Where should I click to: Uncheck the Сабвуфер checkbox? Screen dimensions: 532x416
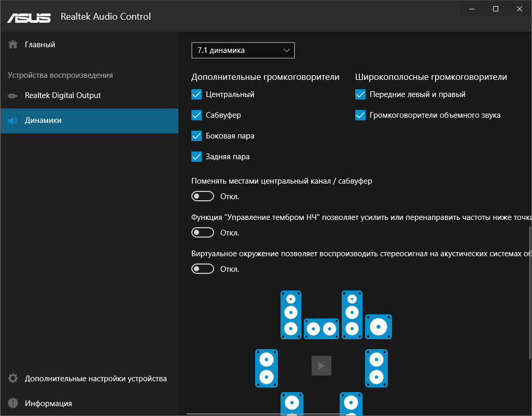tap(197, 115)
